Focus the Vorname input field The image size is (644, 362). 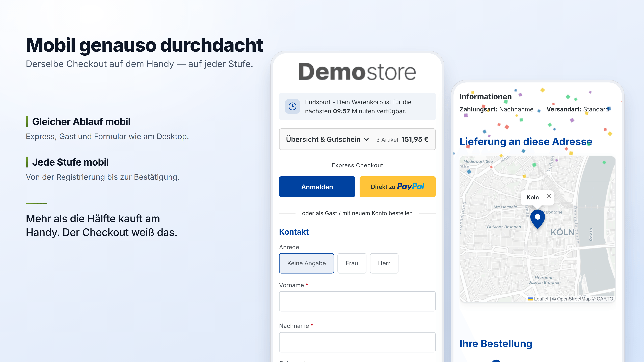(357, 301)
